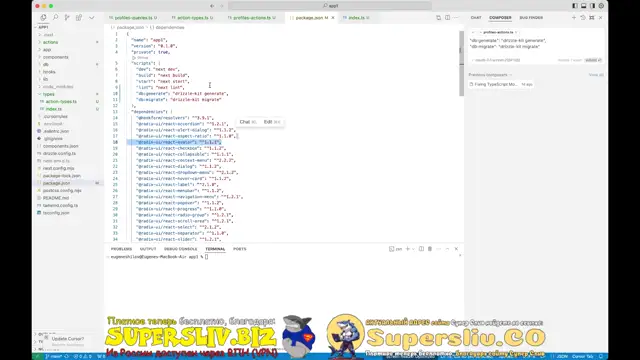Kill terminal with the trash icon

(x=430, y=249)
